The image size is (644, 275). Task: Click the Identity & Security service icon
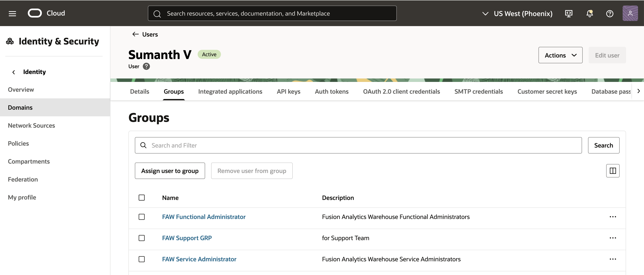coord(10,41)
